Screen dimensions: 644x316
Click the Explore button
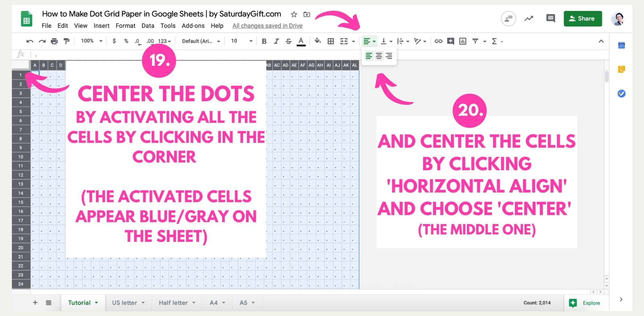[x=587, y=303]
